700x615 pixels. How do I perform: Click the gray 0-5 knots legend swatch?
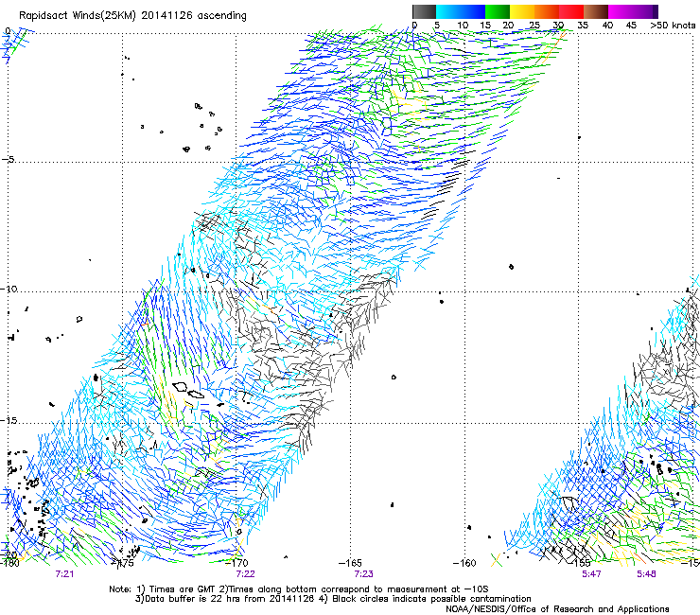[x=424, y=11]
